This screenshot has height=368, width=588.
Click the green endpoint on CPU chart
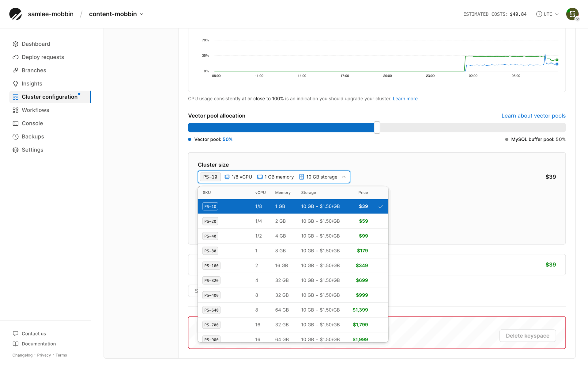coord(557,60)
